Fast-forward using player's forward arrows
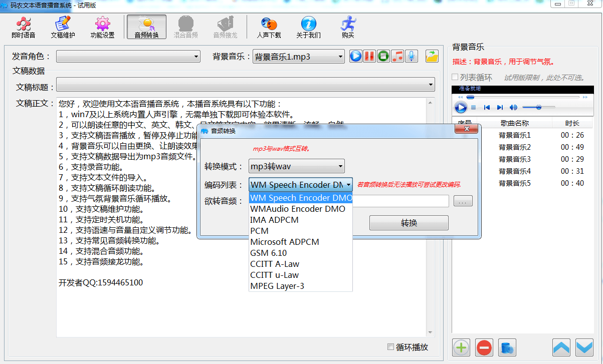This screenshot has height=364, width=603. 585,97
